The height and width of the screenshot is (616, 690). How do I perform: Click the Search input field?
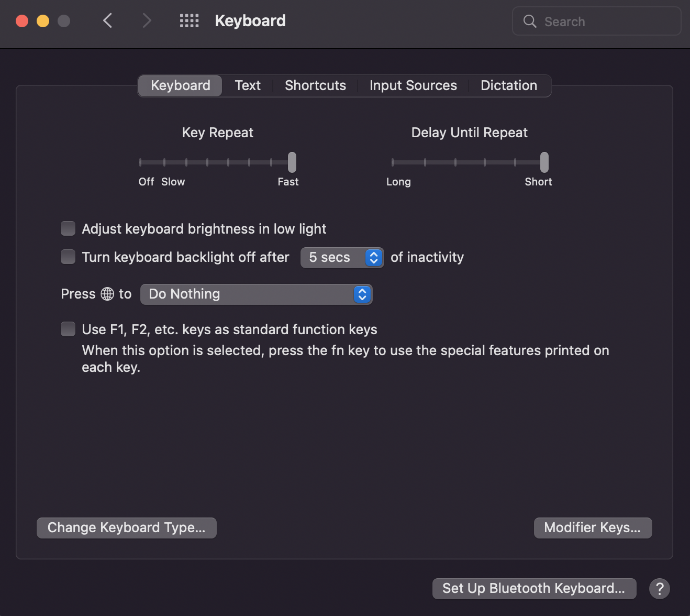[x=596, y=21]
